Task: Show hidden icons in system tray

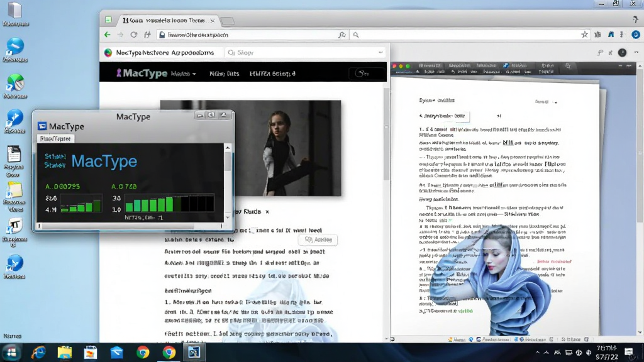Action: 537,352
